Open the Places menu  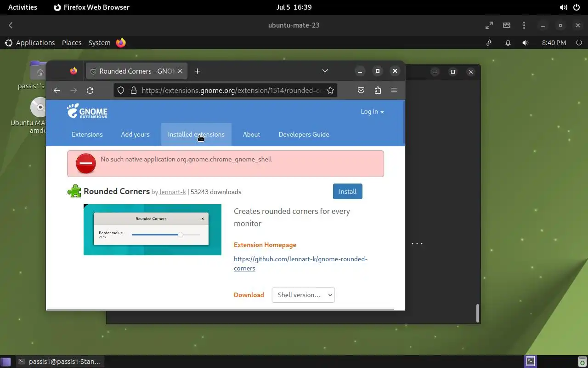pyautogui.click(x=72, y=43)
